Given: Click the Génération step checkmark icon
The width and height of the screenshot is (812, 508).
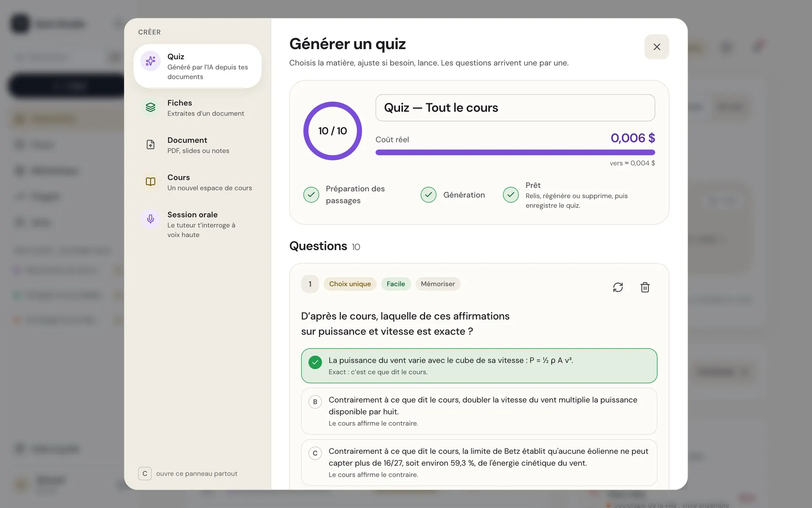Looking at the screenshot, I should tap(428, 195).
